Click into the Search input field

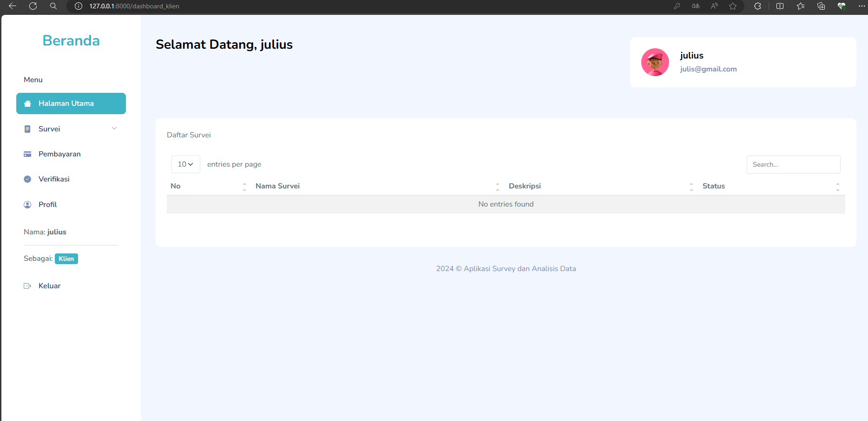793,164
